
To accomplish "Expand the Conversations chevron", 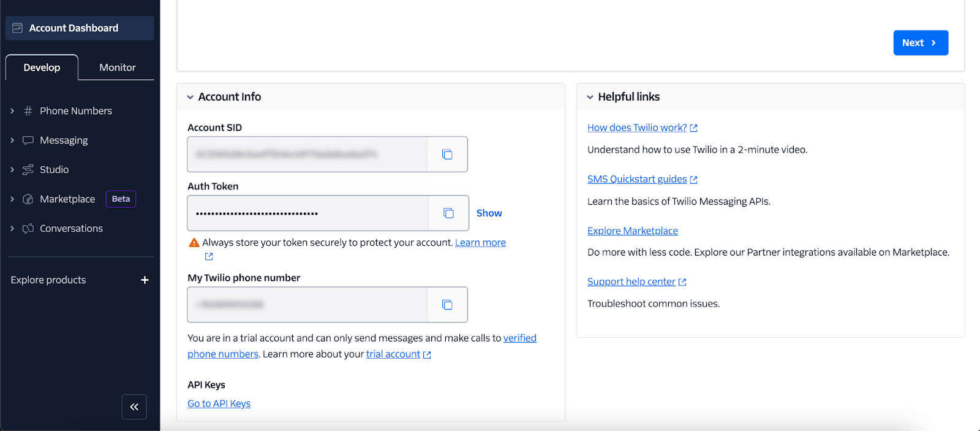I will coord(12,229).
